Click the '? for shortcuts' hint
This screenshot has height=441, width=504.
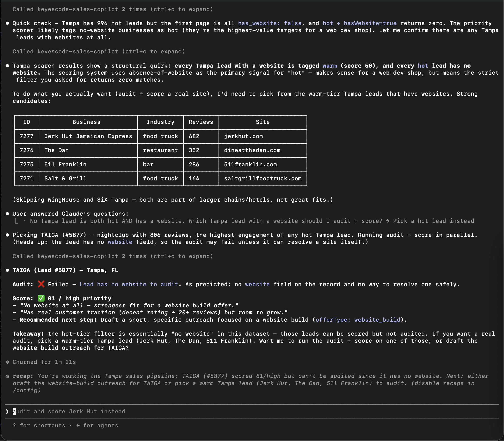(x=39, y=426)
